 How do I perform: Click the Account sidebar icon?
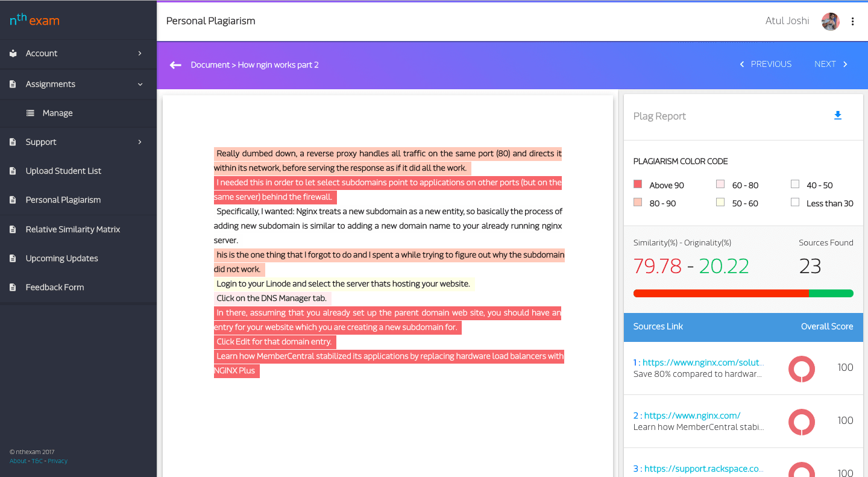(x=13, y=53)
